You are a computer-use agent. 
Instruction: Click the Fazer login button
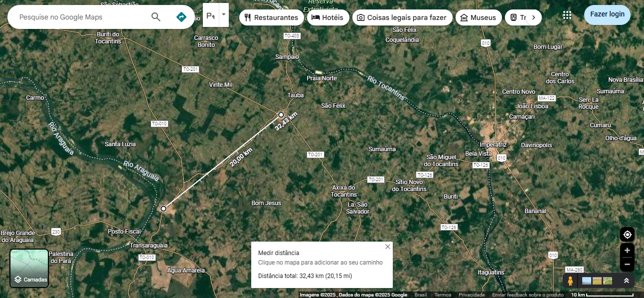point(607,14)
